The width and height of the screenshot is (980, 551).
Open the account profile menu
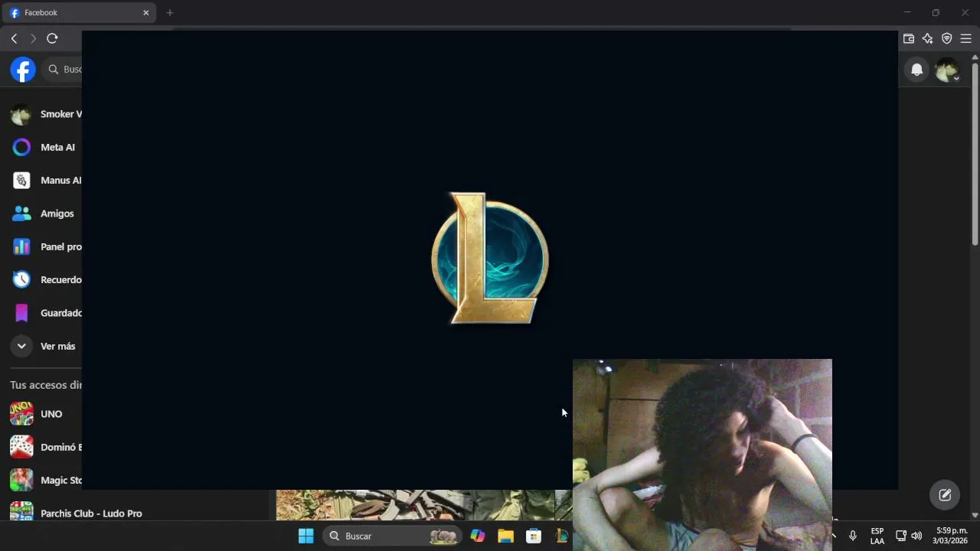pos(947,70)
